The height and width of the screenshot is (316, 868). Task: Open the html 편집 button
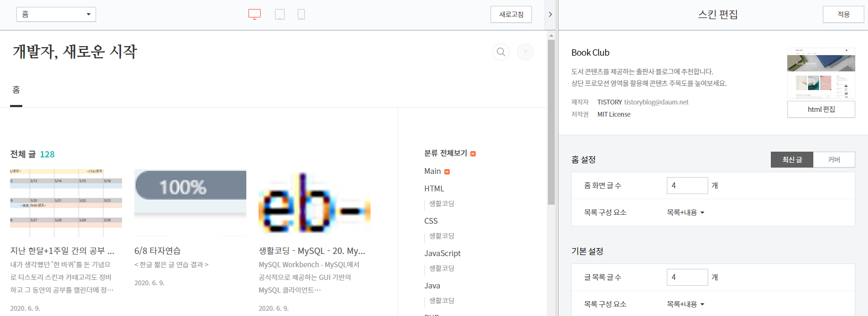click(x=821, y=109)
